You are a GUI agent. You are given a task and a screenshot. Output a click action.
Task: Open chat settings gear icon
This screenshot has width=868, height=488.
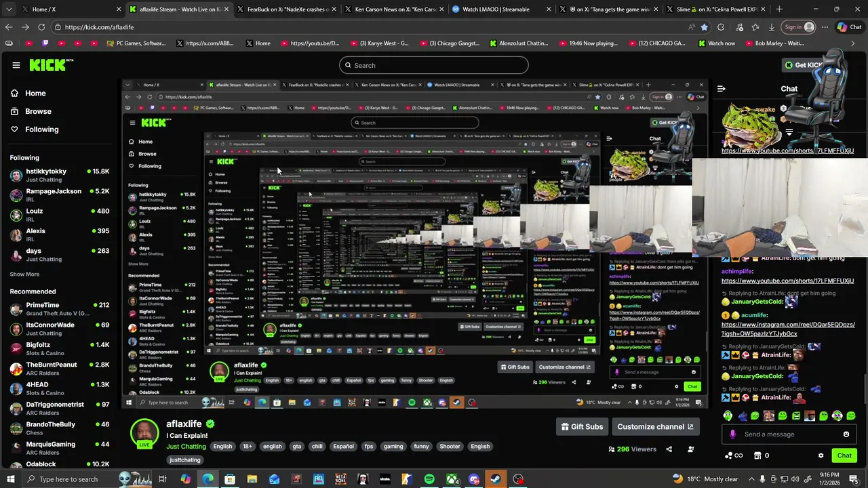(821, 455)
